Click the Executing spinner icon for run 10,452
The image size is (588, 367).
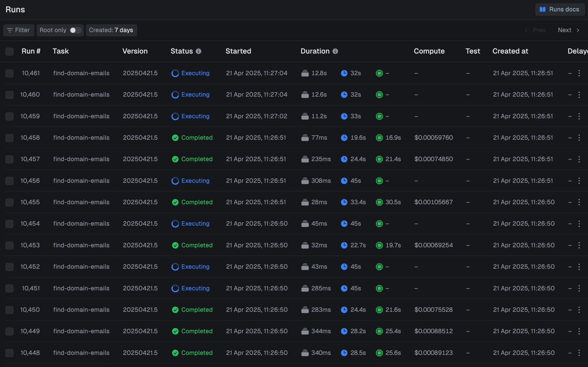[x=175, y=267]
